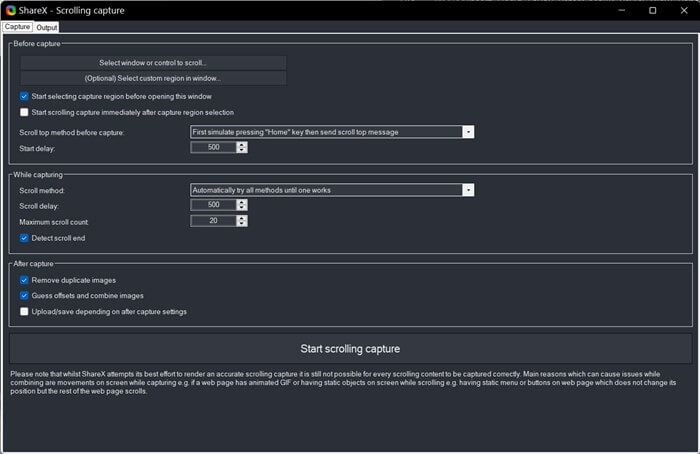Click the 'While capturing' group heading
The width and height of the screenshot is (700, 454).
click(38, 175)
